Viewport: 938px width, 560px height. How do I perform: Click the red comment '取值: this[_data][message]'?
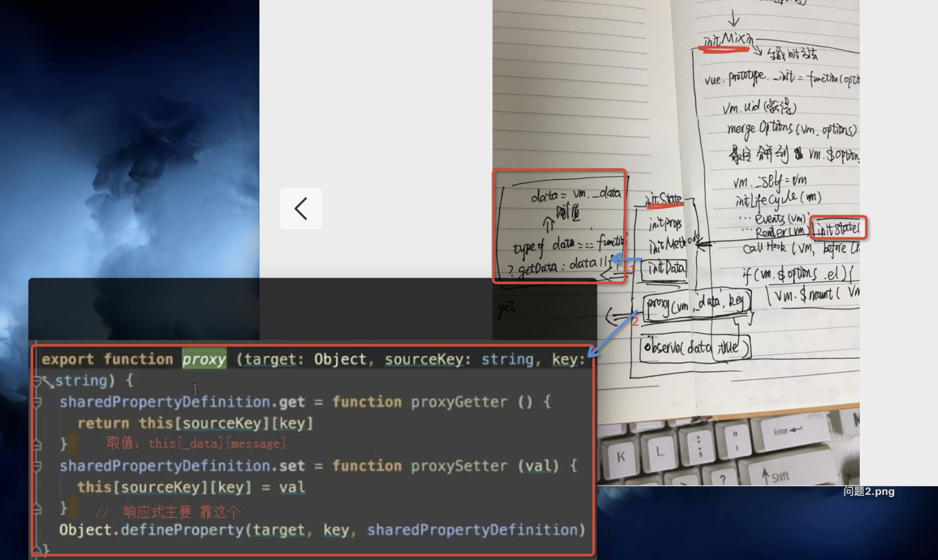click(x=196, y=444)
